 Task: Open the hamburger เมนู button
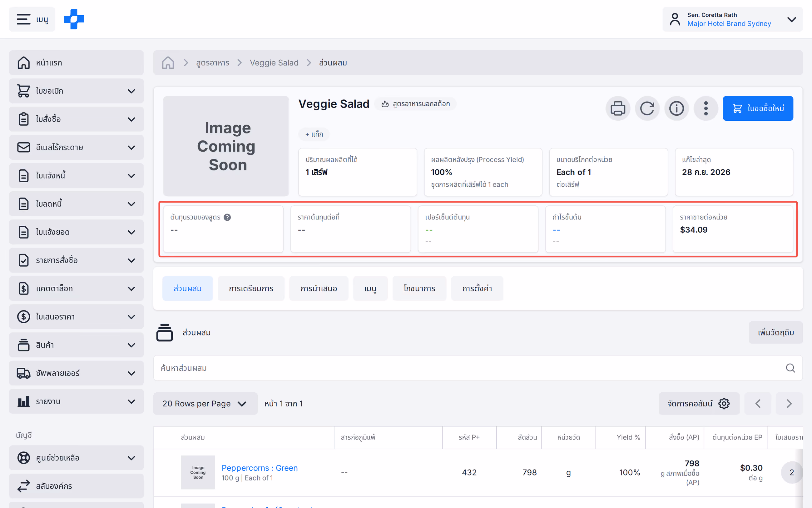pos(32,19)
